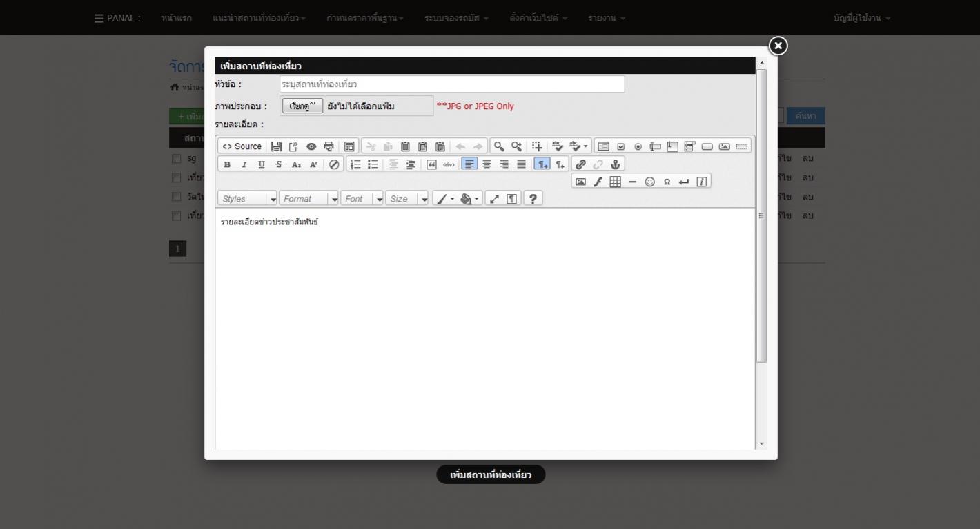Insert a special character (omega)
The height and width of the screenshot is (529, 980).
pyautogui.click(x=667, y=182)
